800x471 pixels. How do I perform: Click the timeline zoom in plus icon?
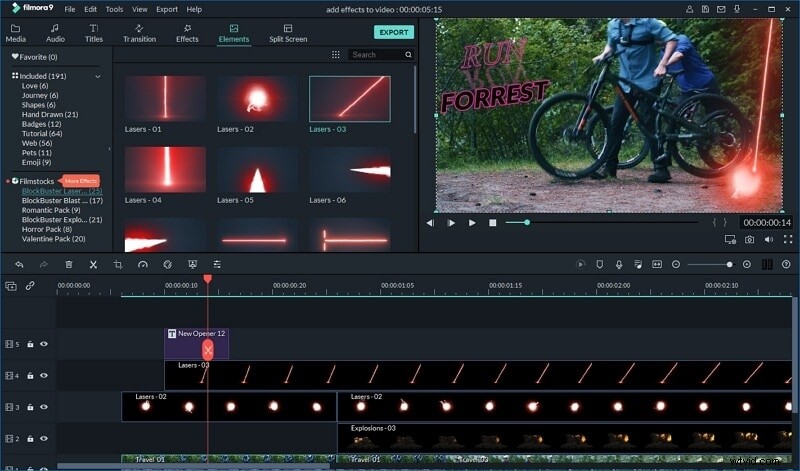click(747, 264)
